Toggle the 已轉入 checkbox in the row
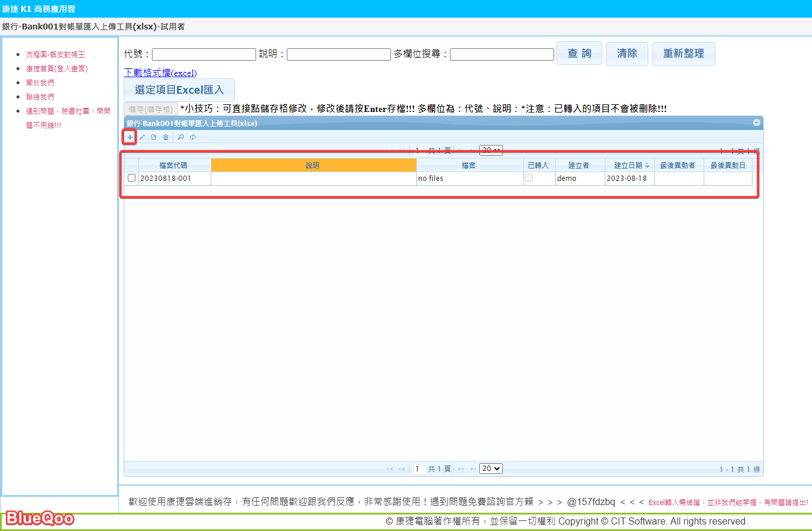This screenshot has height=531, width=812. click(529, 178)
